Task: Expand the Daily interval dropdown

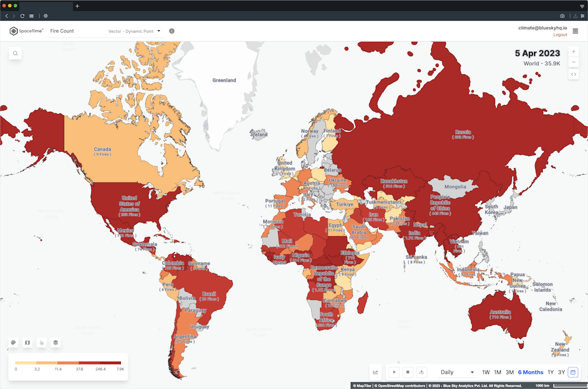Action: click(457, 372)
